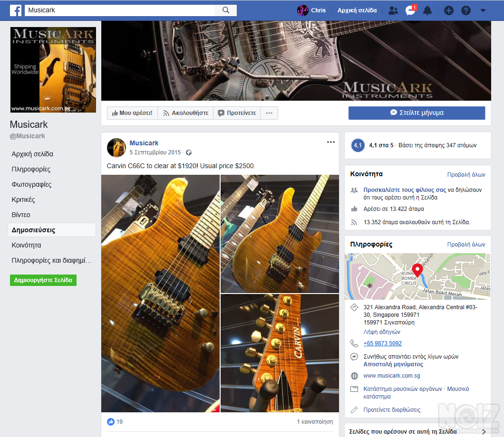Open the post options three-dots menu
Viewport: 504px width, 437px height.
pos(331,142)
